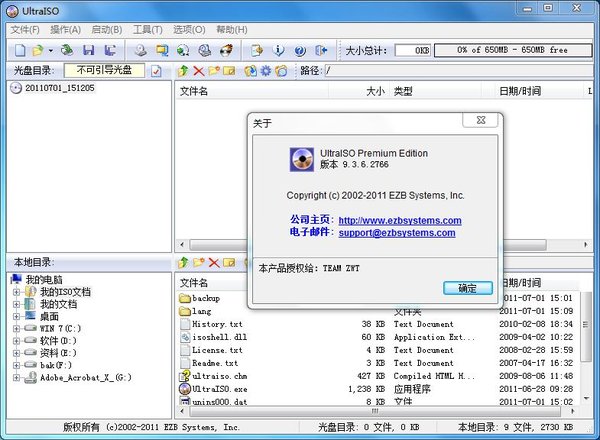Select the History.txt file row
Viewport: 600px width, 440px height.
point(376,324)
